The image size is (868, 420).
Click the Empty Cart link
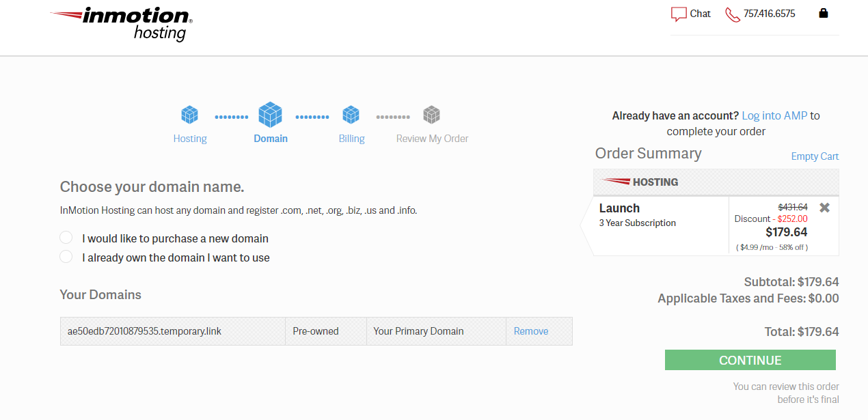(815, 156)
